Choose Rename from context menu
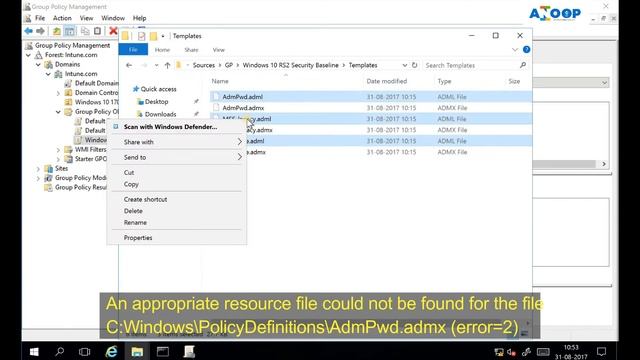640x360 pixels. (177, 222)
